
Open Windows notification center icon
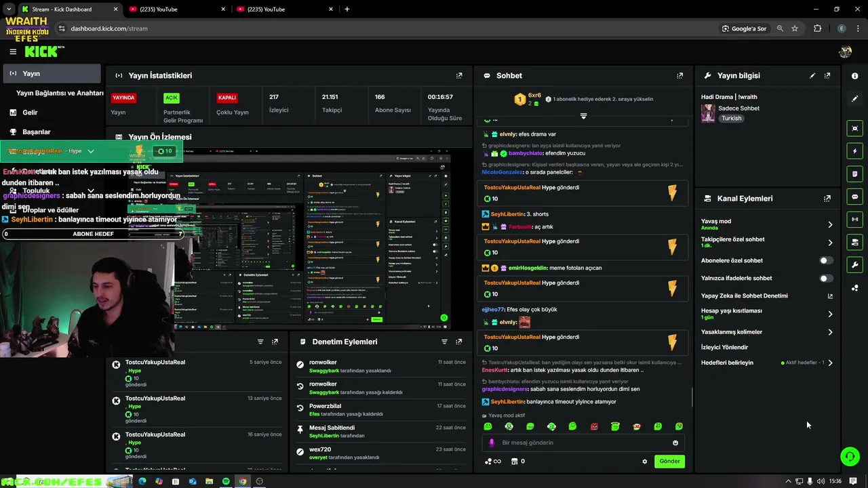[x=853, y=481]
